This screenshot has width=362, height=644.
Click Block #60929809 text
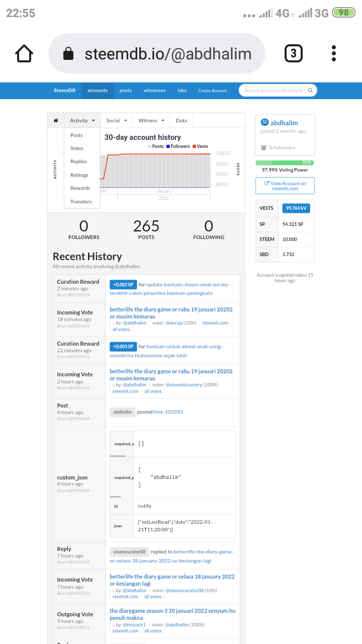(73, 295)
